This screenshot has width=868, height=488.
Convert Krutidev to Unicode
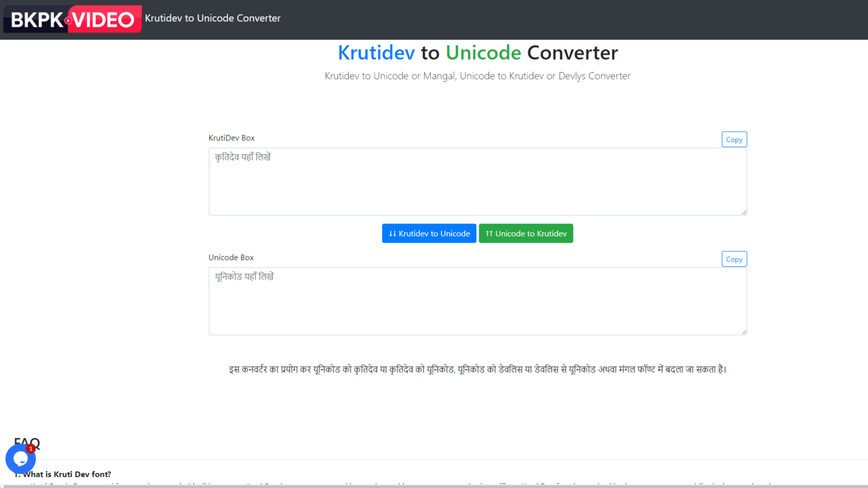tap(429, 233)
